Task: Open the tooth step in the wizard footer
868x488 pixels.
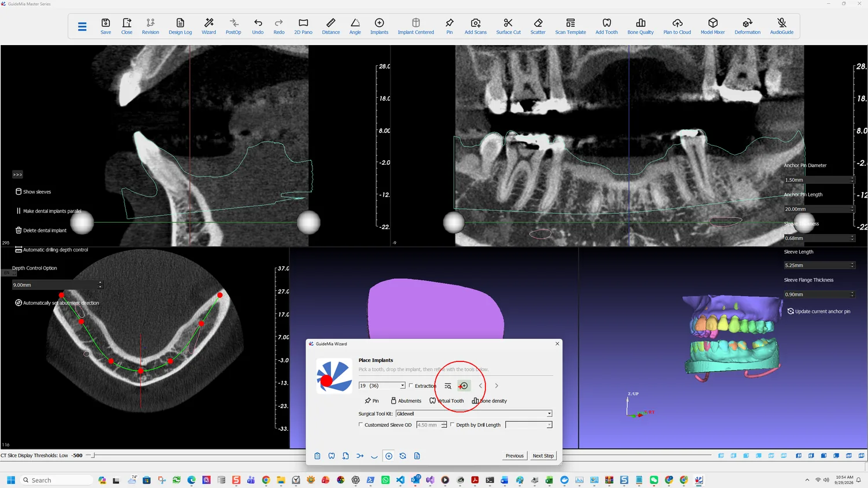Action: (x=332, y=456)
